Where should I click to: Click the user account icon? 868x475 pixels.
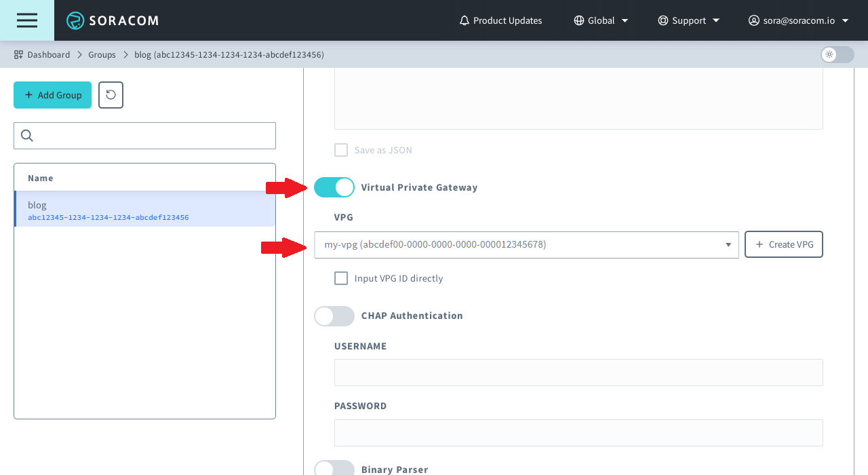[x=753, y=20]
